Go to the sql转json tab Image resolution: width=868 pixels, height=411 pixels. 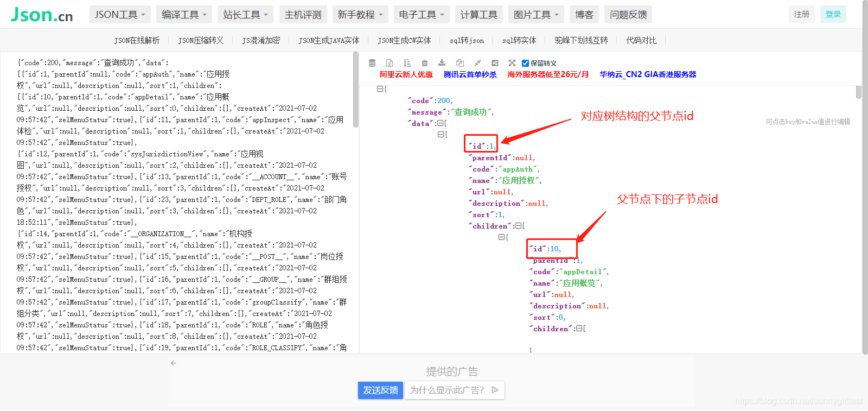(467, 40)
